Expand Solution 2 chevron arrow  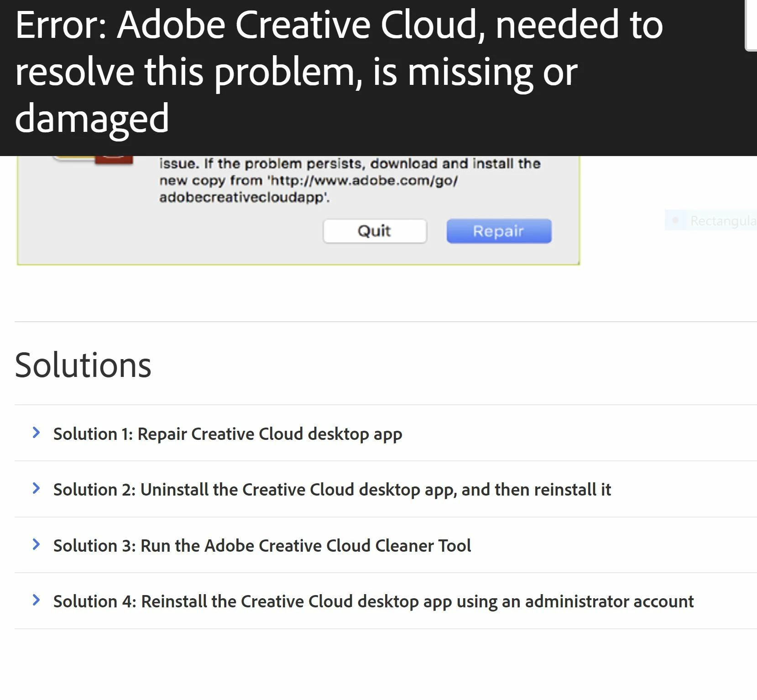37,488
